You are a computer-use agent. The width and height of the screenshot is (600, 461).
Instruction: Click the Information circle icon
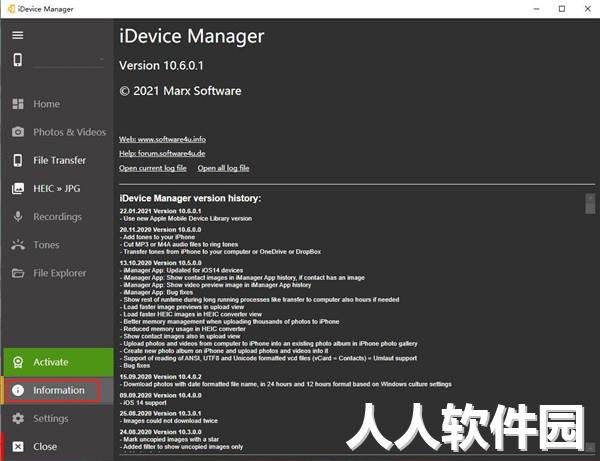[x=18, y=390]
